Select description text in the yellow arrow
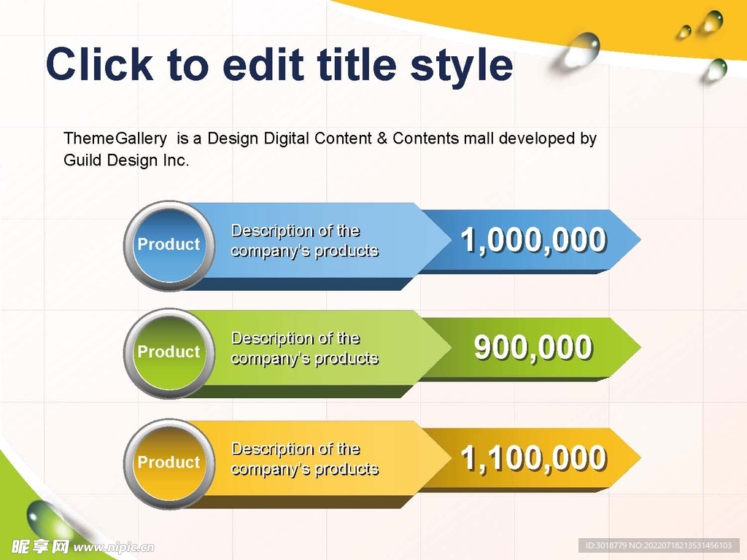Image resolution: width=747 pixels, height=560 pixels. tap(305, 459)
